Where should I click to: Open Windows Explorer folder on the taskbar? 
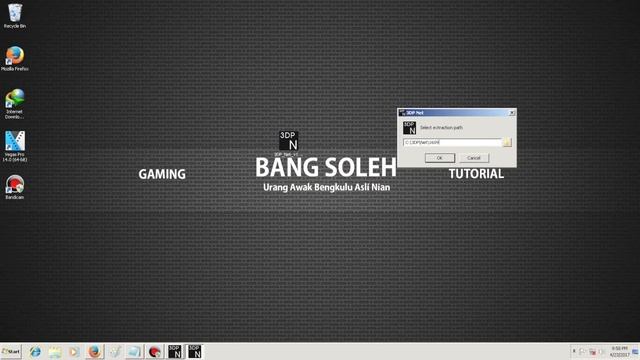tap(55, 351)
